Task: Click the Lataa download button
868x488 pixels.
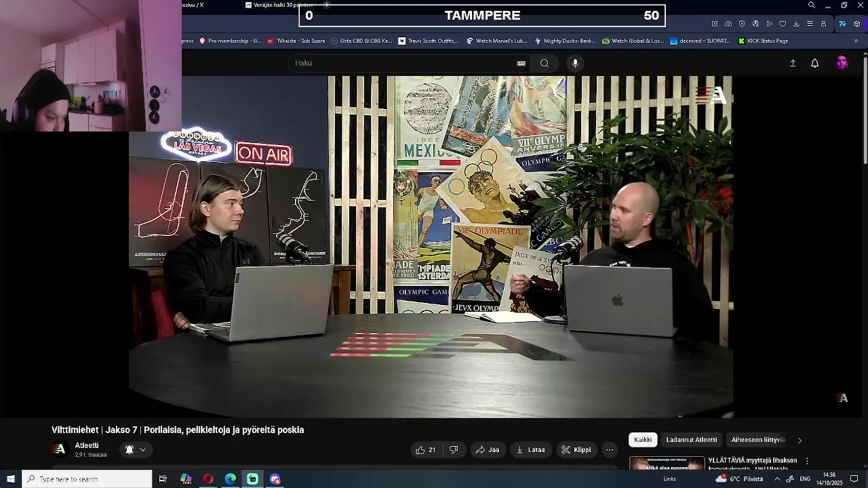Action: 531,449
